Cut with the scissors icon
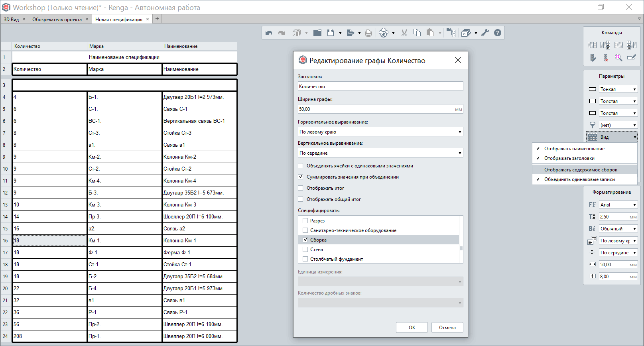The width and height of the screenshot is (644, 346). (404, 33)
